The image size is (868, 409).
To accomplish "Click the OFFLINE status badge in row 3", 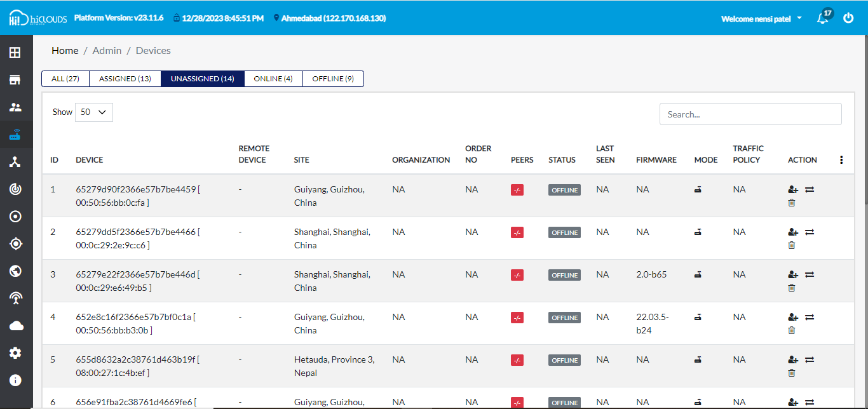I will coord(564,275).
